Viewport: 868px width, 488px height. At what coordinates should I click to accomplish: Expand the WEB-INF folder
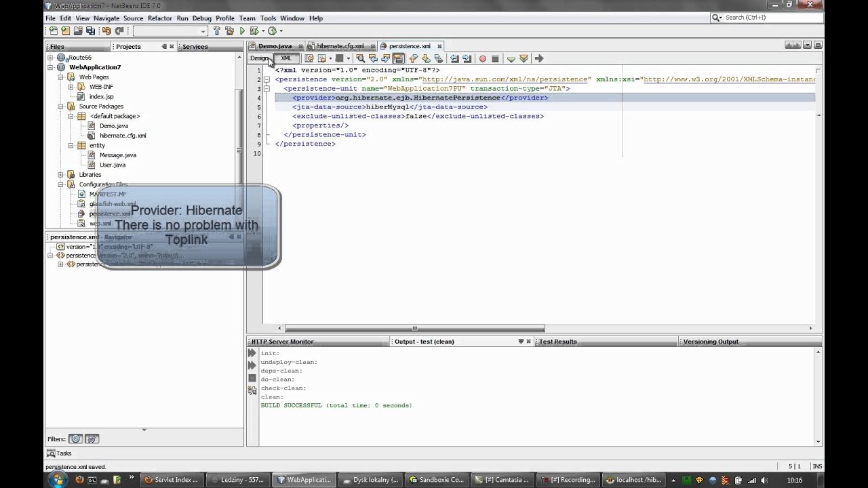click(71, 87)
